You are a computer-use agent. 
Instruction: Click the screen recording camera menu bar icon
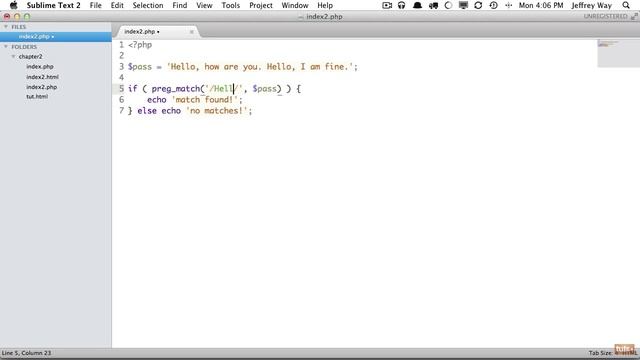pyautogui.click(x=387, y=5)
